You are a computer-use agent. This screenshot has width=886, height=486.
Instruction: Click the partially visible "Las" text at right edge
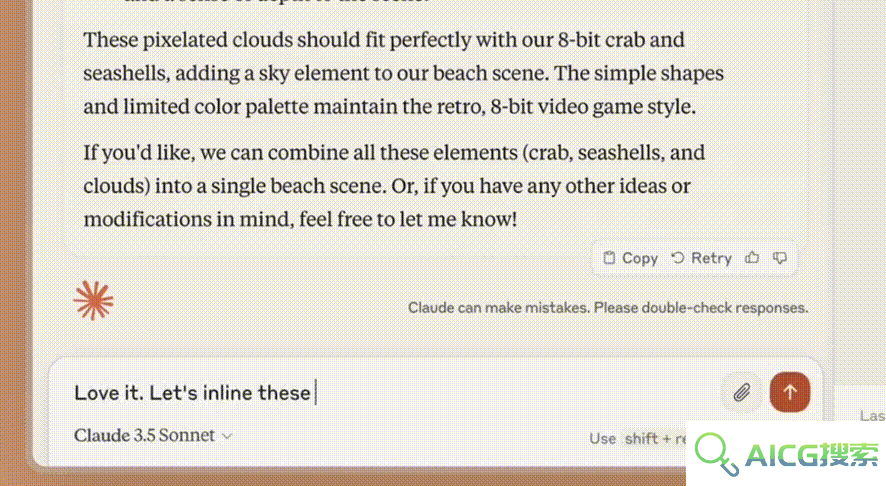tap(872, 416)
